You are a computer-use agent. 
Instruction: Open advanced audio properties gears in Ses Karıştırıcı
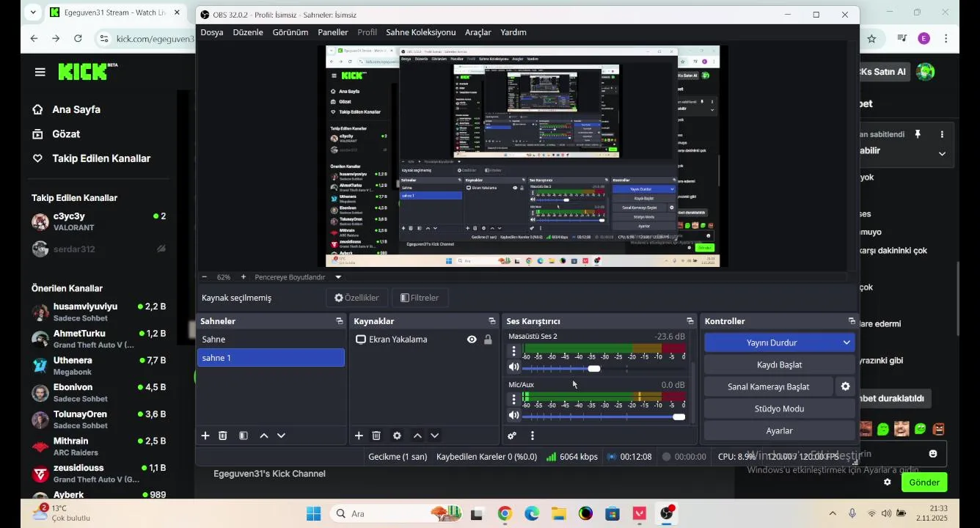click(512, 436)
